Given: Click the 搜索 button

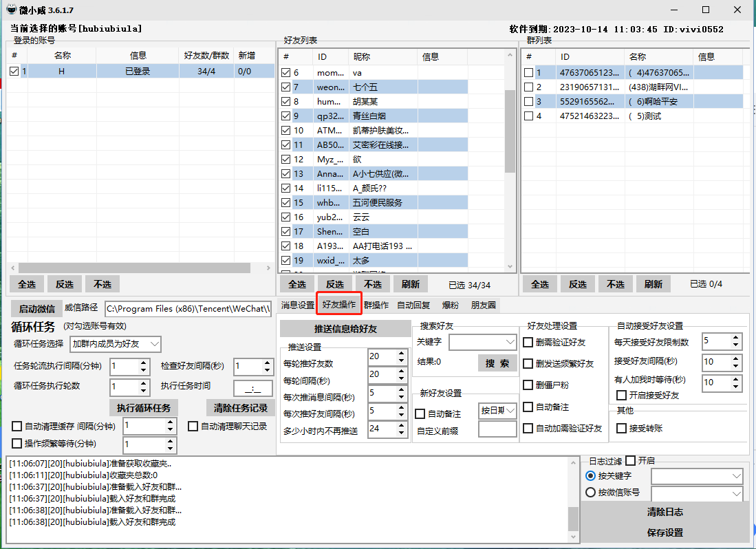Looking at the screenshot, I should coord(497,363).
